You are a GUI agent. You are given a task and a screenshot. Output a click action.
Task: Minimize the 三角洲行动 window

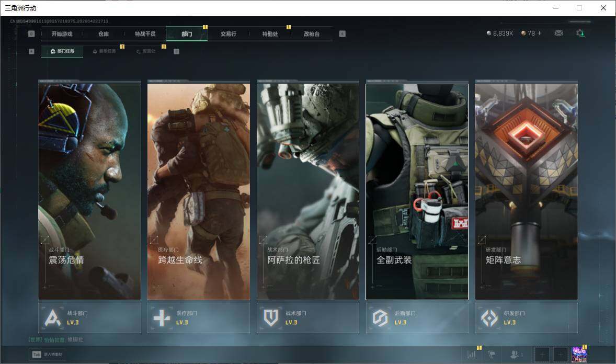(x=556, y=8)
